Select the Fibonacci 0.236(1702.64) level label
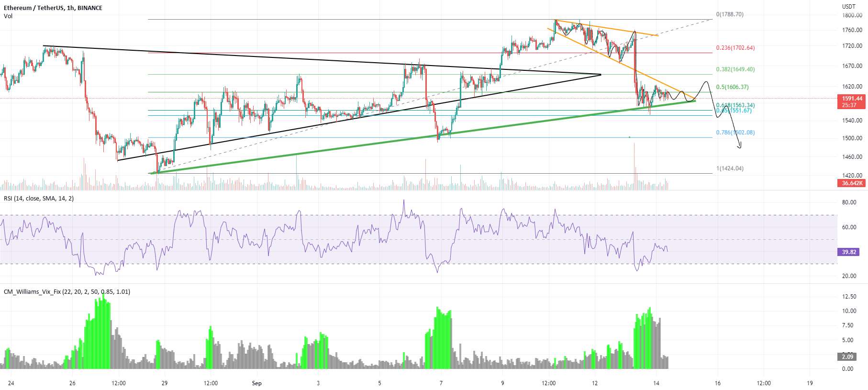 pyautogui.click(x=735, y=48)
